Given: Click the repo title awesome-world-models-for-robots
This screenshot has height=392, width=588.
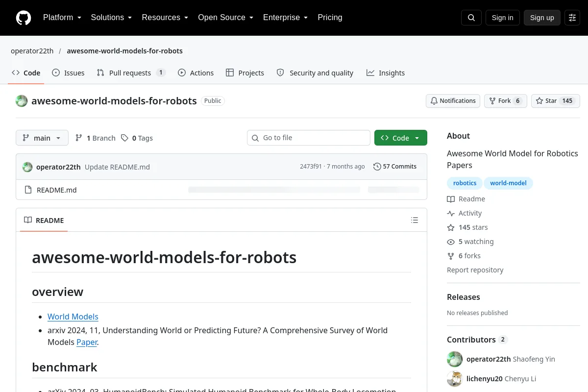Looking at the screenshot, I should tap(114, 101).
